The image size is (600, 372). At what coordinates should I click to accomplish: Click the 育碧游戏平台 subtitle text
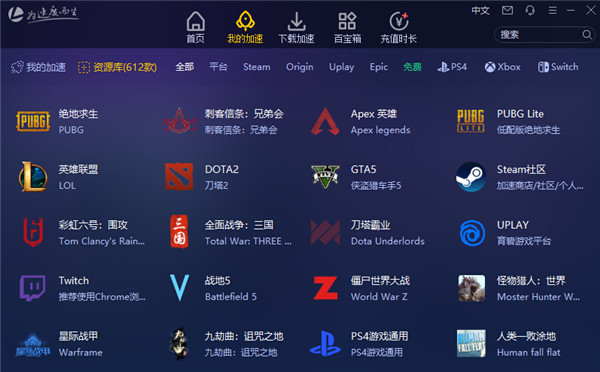click(524, 241)
